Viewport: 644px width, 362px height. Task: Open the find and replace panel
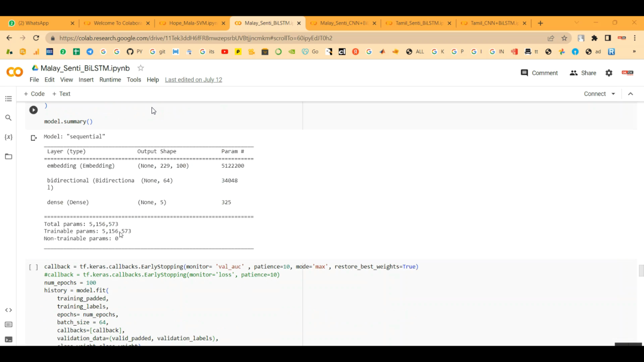[x=8, y=118]
